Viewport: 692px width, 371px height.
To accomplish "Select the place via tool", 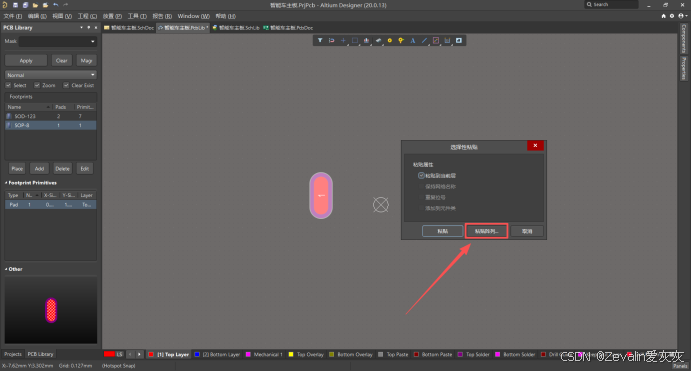I will (401, 41).
